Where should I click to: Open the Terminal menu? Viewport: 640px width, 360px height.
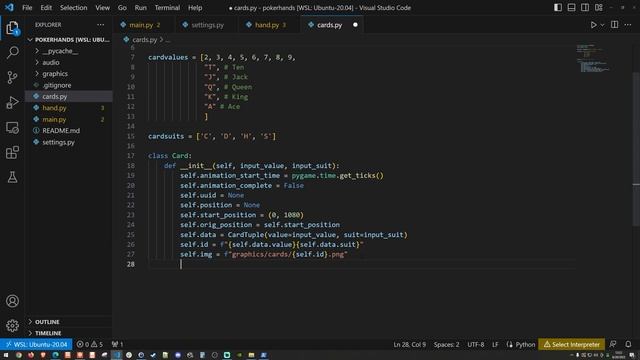[167, 8]
